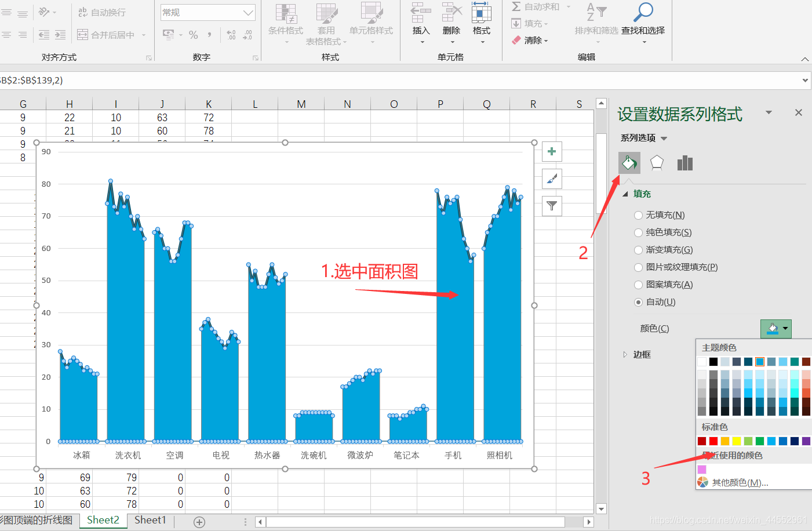Open the 合并后居中 dropdown arrow
Viewport: 812px width, 531px height.
tap(144, 35)
